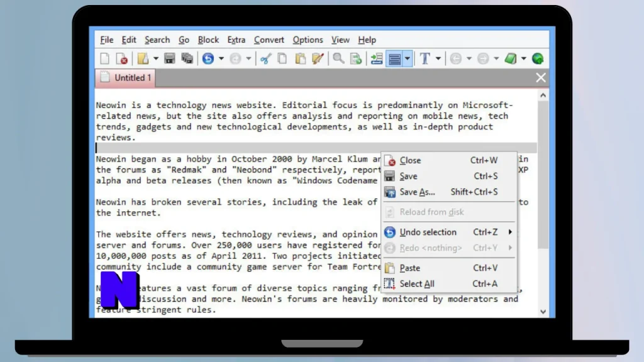Click the Replace toolbar icon

(356, 58)
